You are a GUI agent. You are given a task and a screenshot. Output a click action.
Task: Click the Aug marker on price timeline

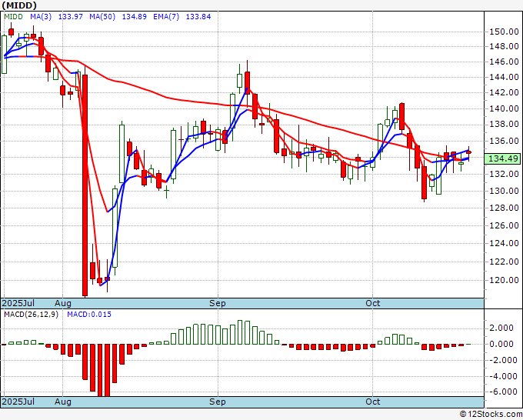point(63,303)
